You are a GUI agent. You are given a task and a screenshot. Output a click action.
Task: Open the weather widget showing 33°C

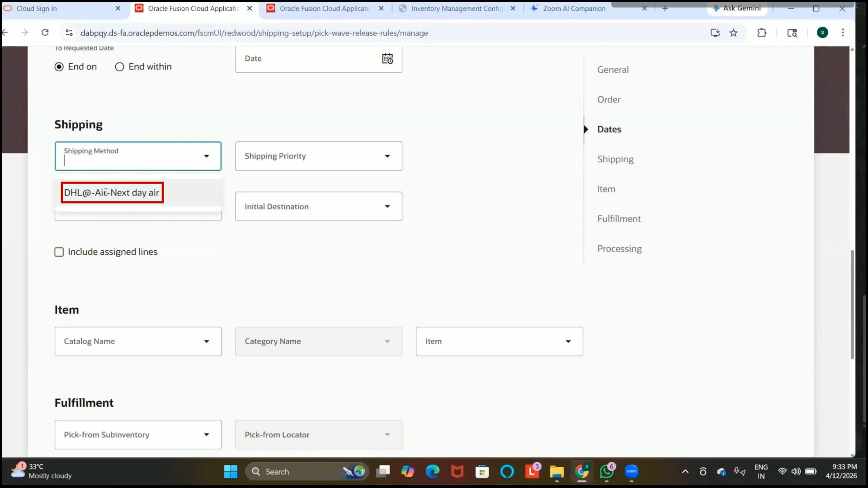[x=42, y=471]
